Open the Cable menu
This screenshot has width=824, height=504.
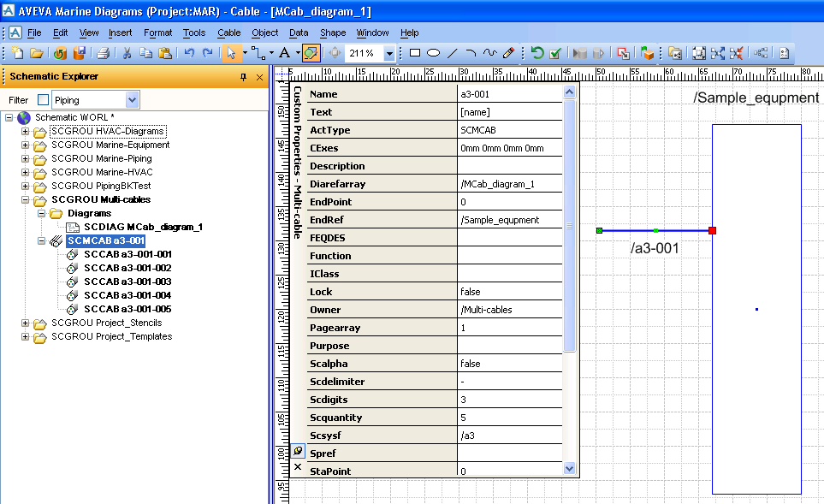[228, 33]
